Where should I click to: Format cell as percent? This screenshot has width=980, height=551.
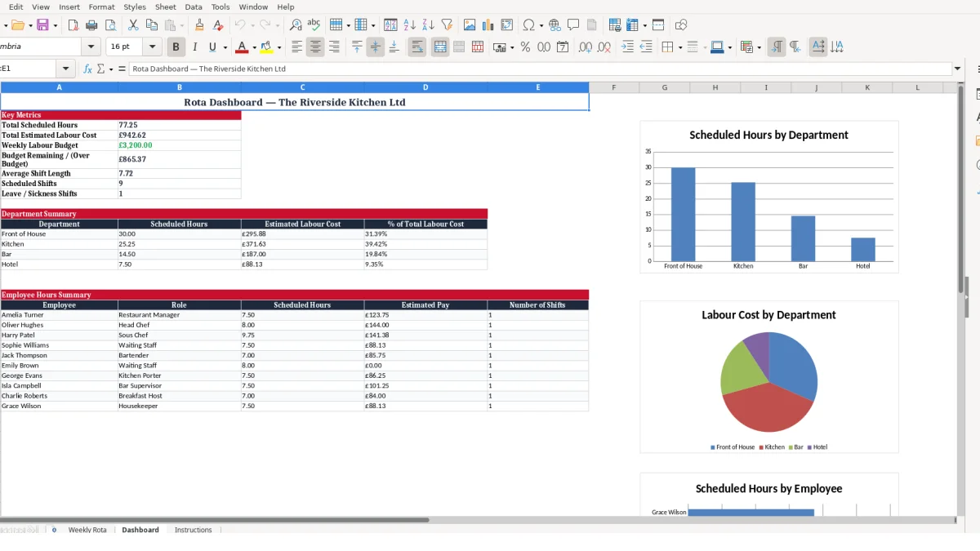(x=525, y=47)
